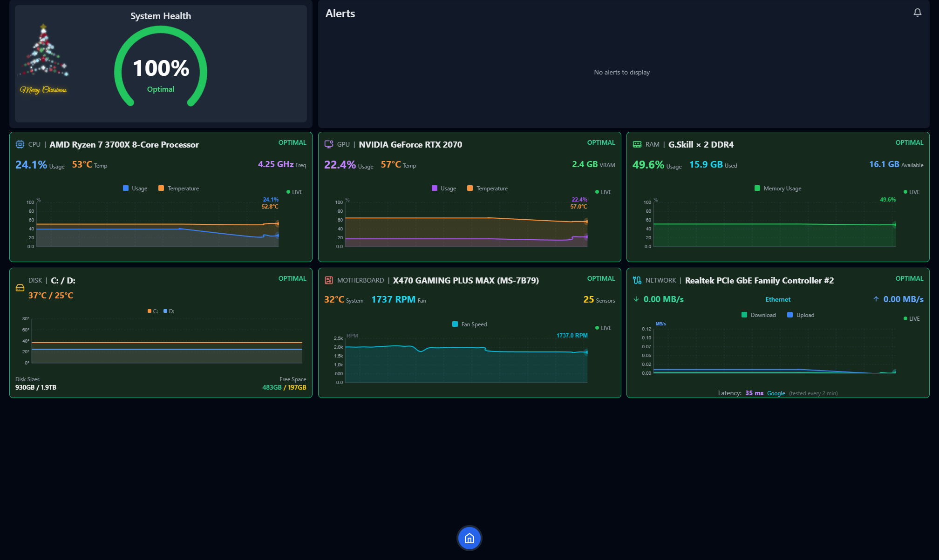939x560 pixels.
Task: Toggle the Temperature legend in the GPU chart
Action: coord(487,188)
